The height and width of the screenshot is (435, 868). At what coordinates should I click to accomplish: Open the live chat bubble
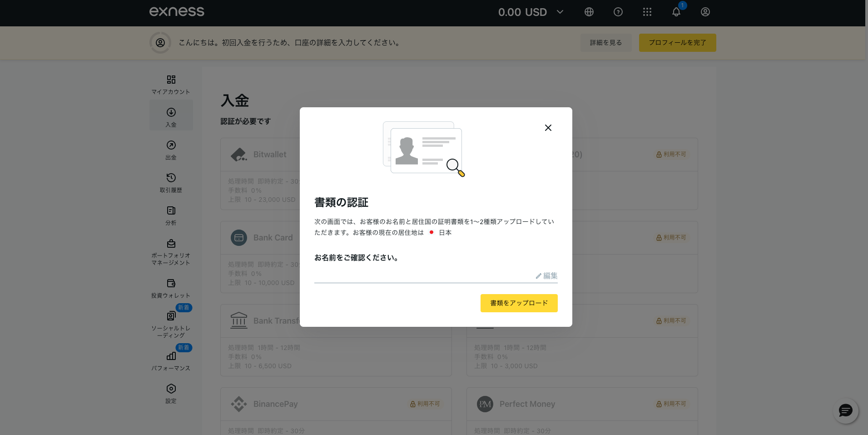[845, 411]
